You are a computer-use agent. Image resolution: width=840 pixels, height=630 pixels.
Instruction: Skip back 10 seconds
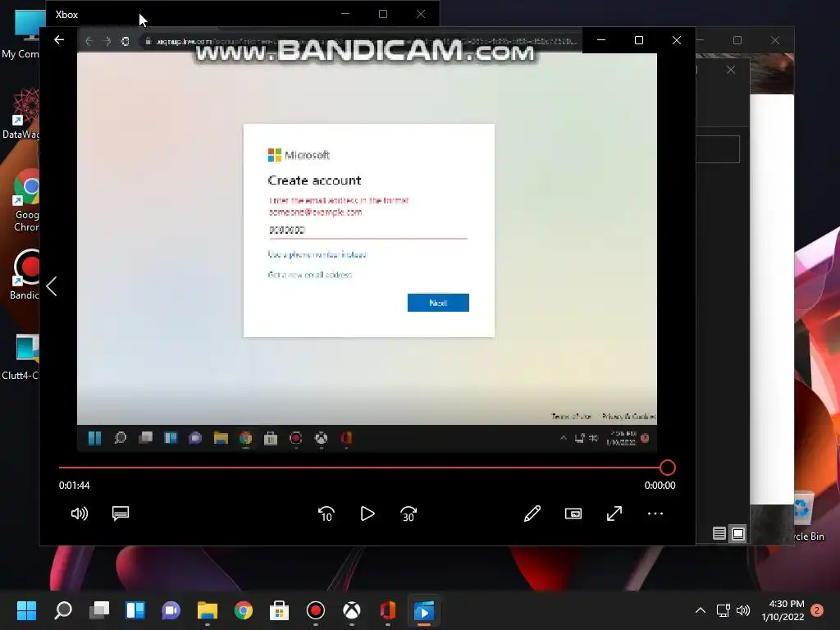[326, 514]
